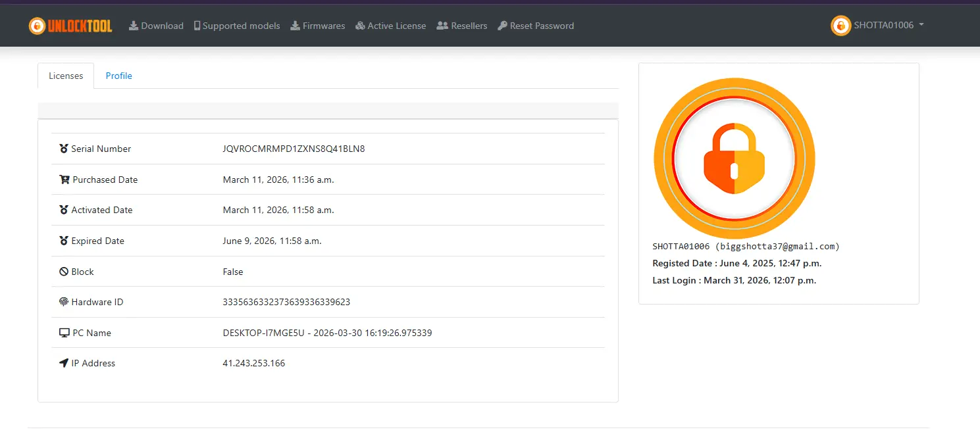Click the Hardware ID label
The width and height of the screenshot is (980, 440).
pyautogui.click(x=97, y=302)
